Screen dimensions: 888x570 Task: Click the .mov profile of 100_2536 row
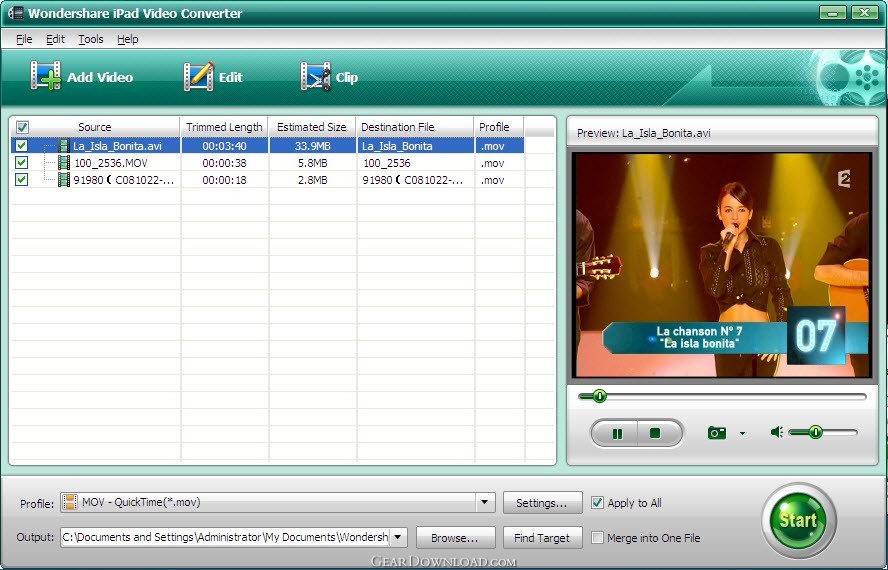click(492, 163)
